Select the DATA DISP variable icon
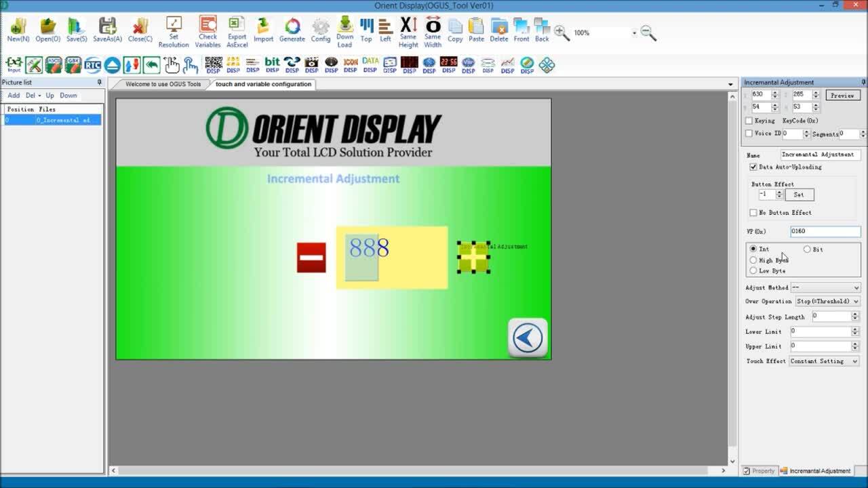The image size is (868, 488). click(x=370, y=65)
